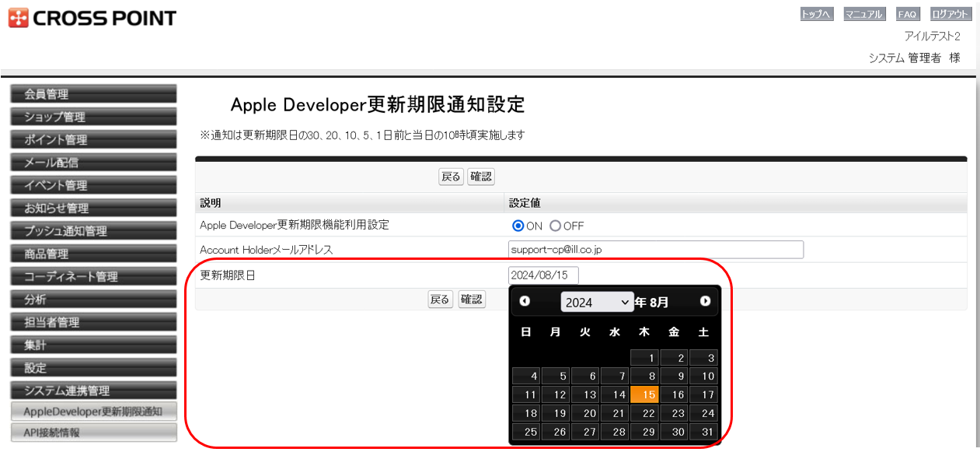Click the top 確認 button
Viewport: 980px width, 452px height.
click(x=481, y=177)
